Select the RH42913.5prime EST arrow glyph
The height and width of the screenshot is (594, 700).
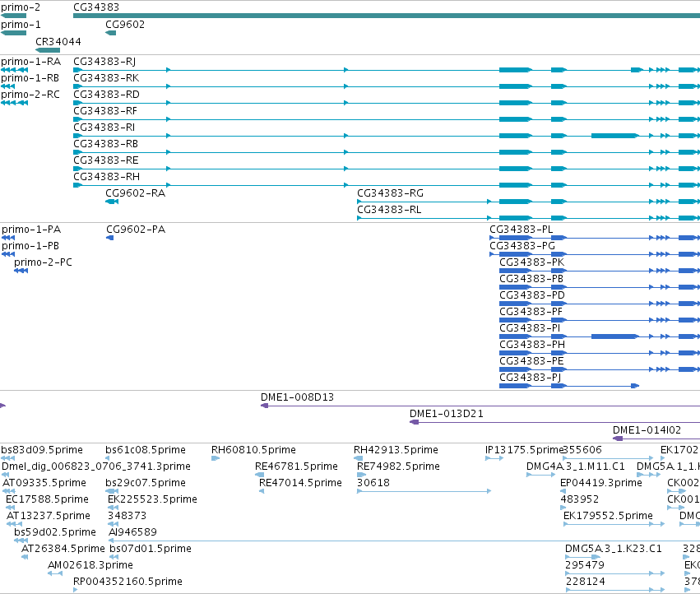coord(358,458)
